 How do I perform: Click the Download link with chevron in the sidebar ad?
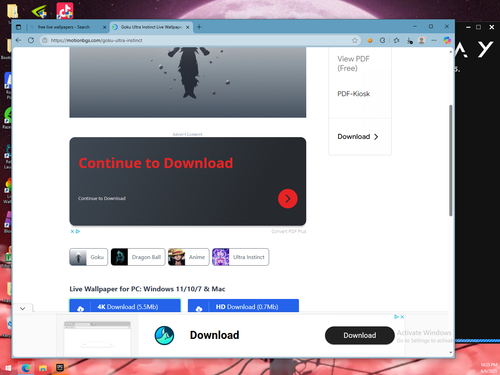click(x=358, y=137)
